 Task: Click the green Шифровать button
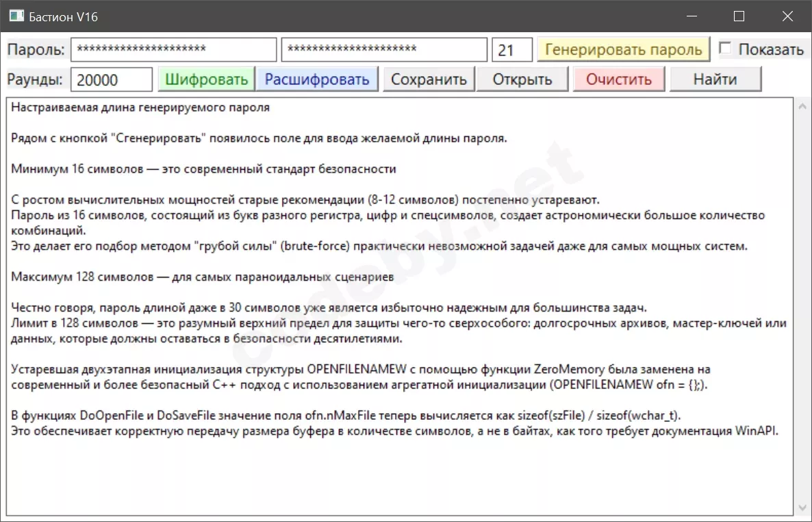(x=206, y=78)
